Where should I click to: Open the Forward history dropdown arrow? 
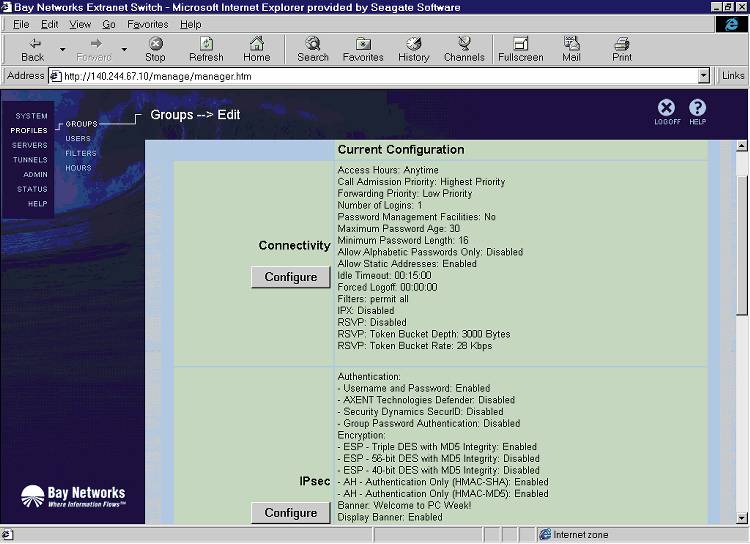124,49
